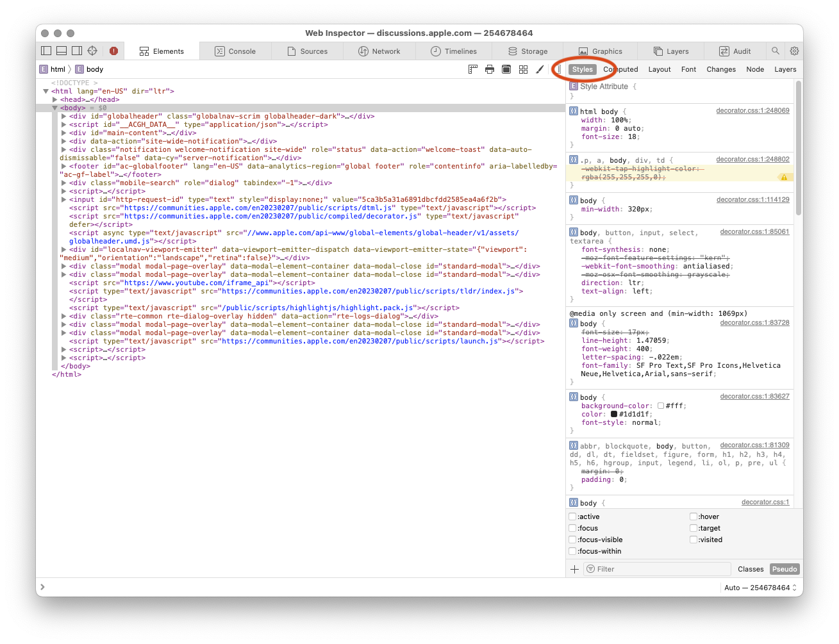Check the :focus-within checkbox
The width and height of the screenshot is (839, 644).
(x=572, y=551)
